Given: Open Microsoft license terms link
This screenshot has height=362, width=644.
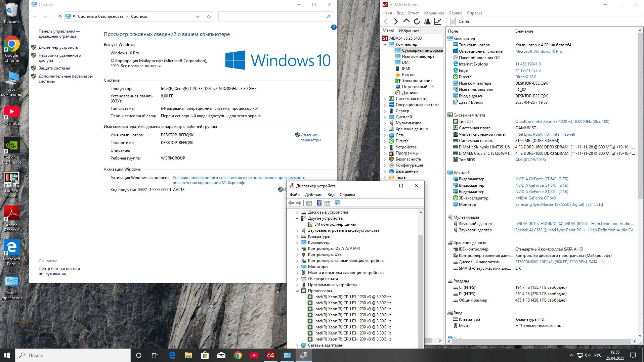Looking at the screenshot, I should point(239,180).
